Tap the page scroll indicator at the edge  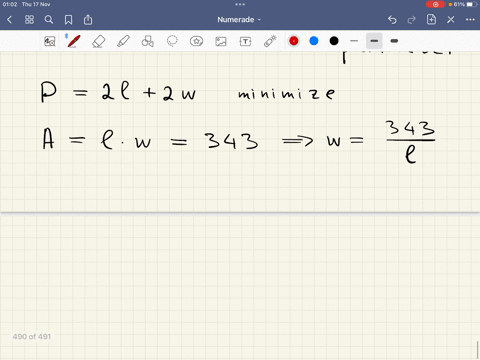click(x=478, y=349)
